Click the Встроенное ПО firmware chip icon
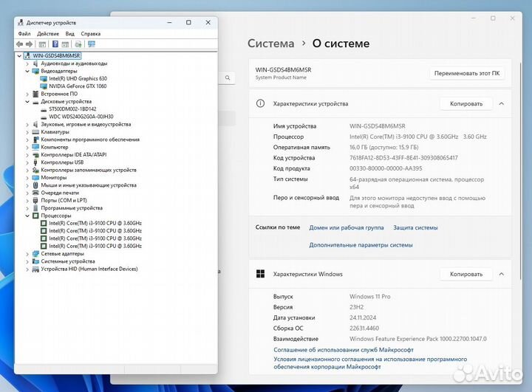532x392 pixels. (x=35, y=94)
